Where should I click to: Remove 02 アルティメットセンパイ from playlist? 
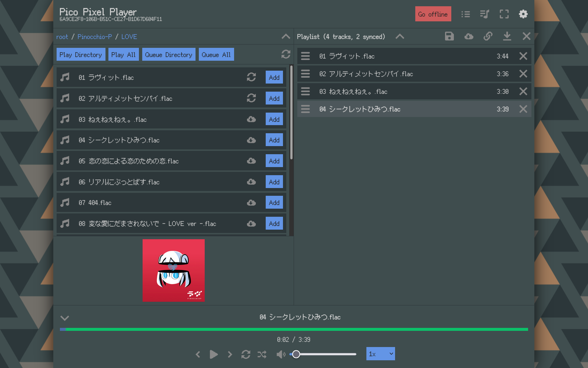[523, 74]
